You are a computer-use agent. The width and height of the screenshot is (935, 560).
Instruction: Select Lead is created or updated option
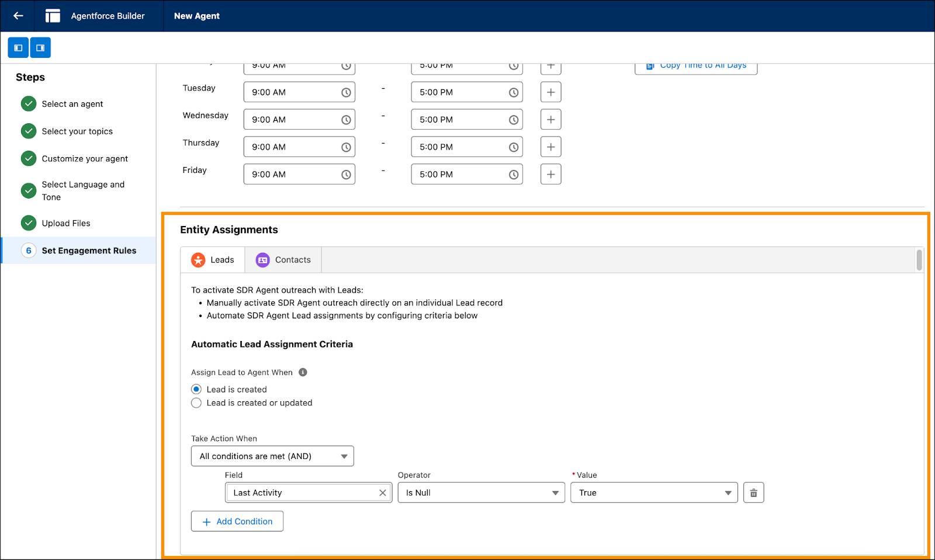click(x=196, y=403)
